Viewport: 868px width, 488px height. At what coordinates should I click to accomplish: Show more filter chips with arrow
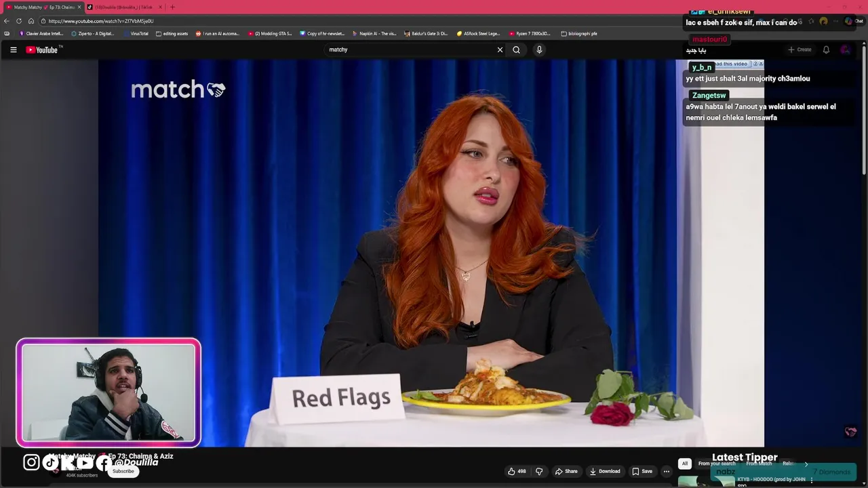806,464
